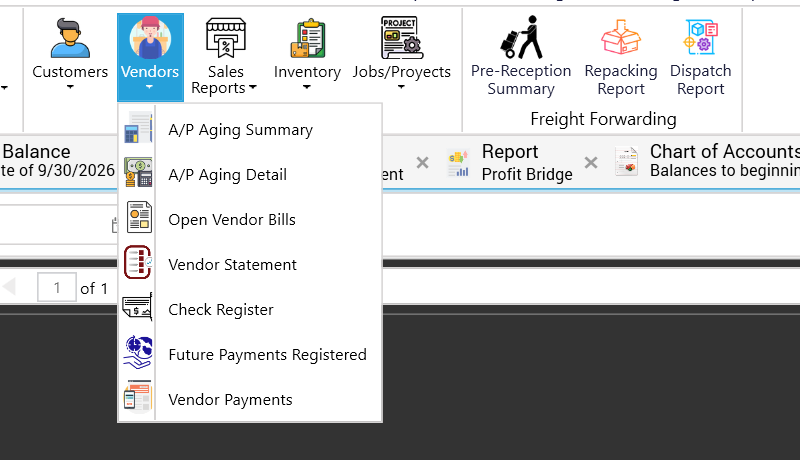Viewport: 800px width, 460px height.
Task: Click the Repacking Report label
Action: tap(621, 80)
